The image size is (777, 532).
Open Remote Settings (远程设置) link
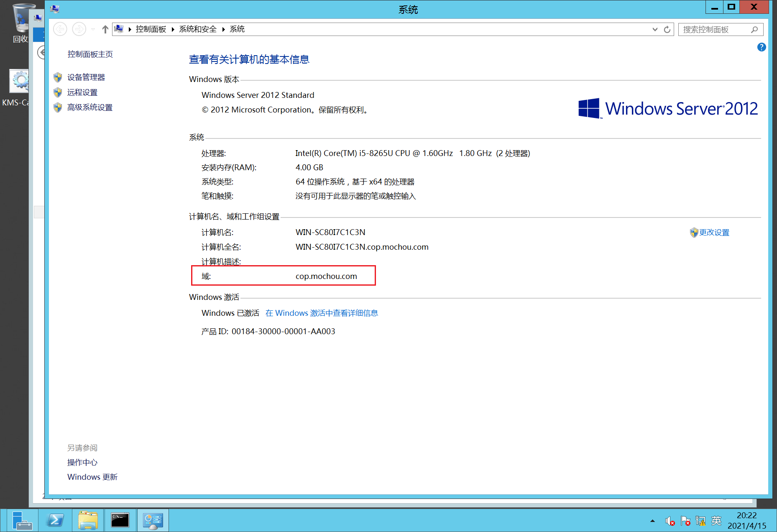tap(82, 92)
